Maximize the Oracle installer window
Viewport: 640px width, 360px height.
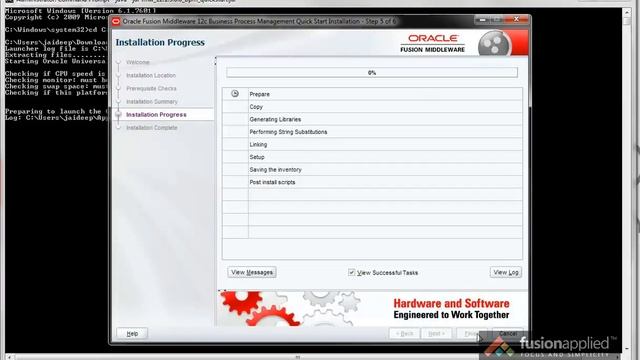tap(496, 19)
